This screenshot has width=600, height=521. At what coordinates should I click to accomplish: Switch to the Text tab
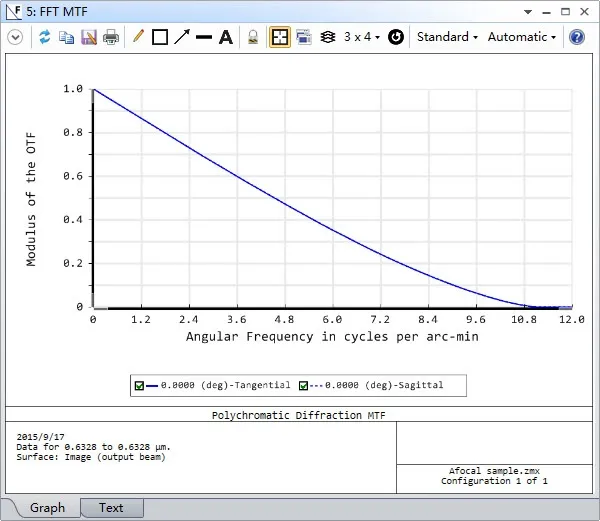point(111,508)
